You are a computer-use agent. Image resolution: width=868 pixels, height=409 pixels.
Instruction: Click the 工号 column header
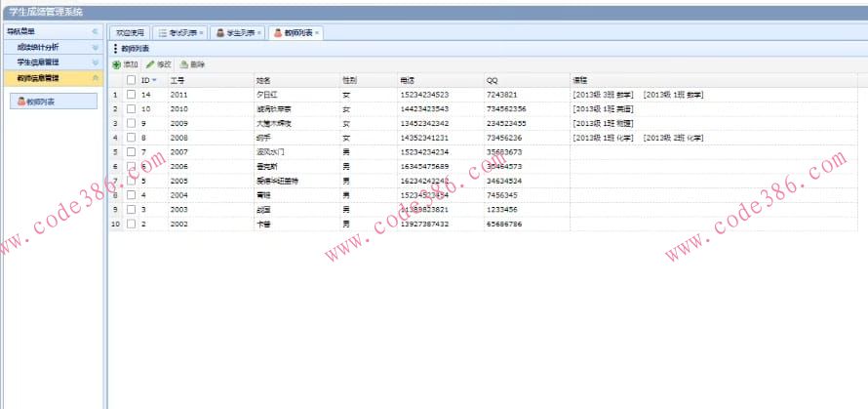(211, 80)
